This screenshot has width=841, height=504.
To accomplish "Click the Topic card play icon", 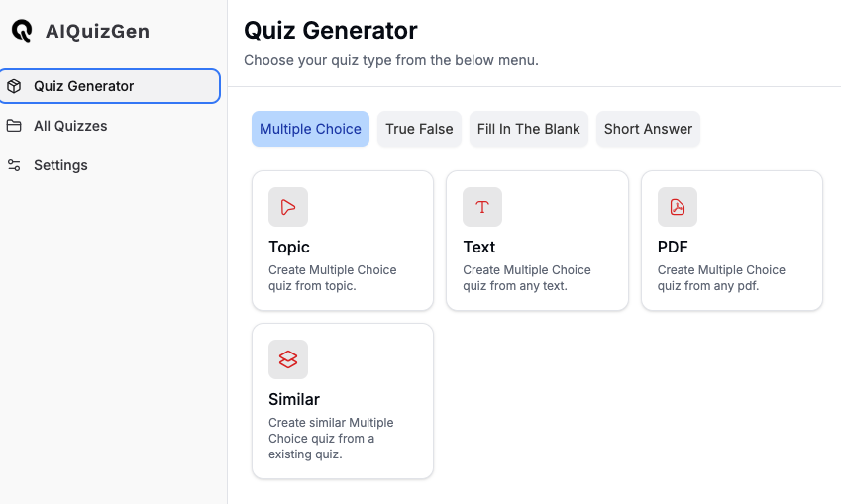I will pos(288,207).
